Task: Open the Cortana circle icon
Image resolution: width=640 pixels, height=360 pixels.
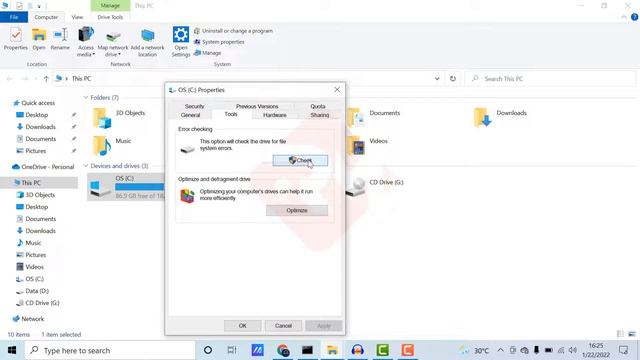Action: point(208,350)
